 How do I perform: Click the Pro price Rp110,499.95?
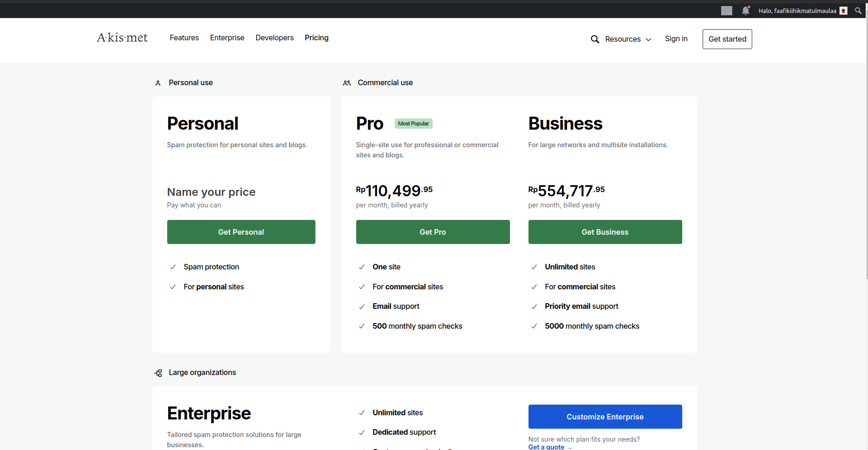pyautogui.click(x=394, y=191)
